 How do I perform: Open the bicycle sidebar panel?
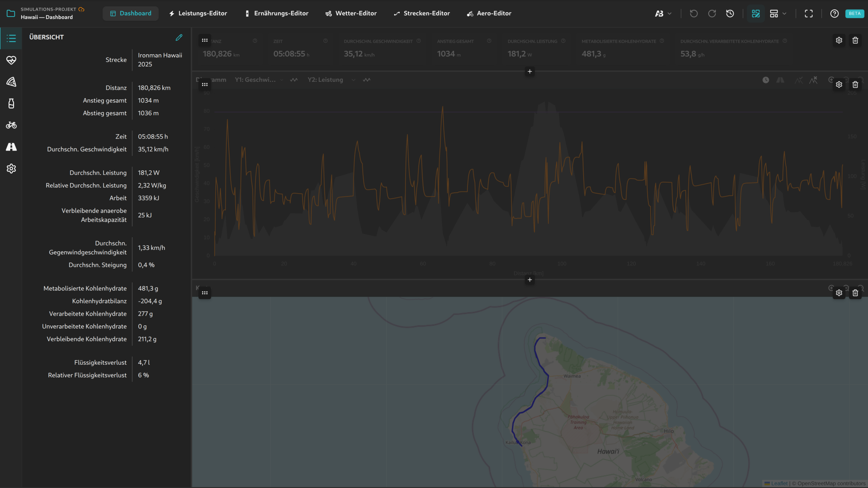click(11, 125)
